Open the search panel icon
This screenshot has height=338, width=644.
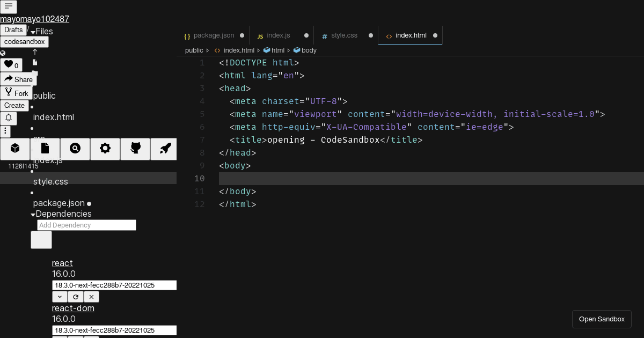75,149
